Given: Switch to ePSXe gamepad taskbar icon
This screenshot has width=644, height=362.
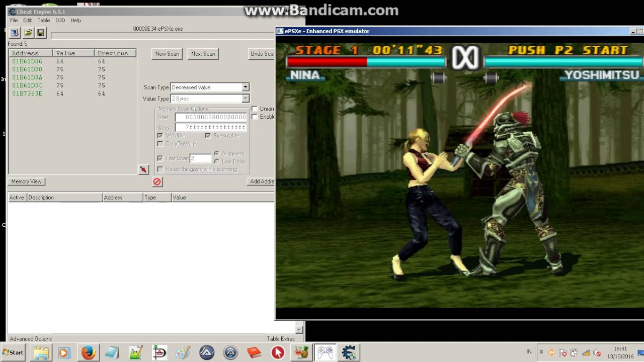Looking at the screenshot, I should pyautogui.click(x=325, y=352).
